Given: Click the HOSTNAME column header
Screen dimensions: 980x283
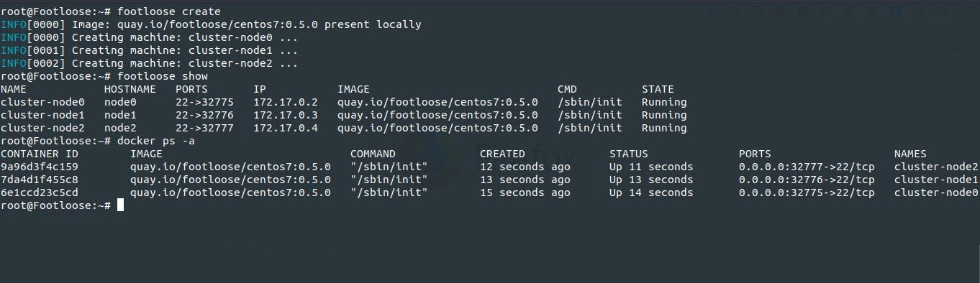Looking at the screenshot, I should (130, 89).
